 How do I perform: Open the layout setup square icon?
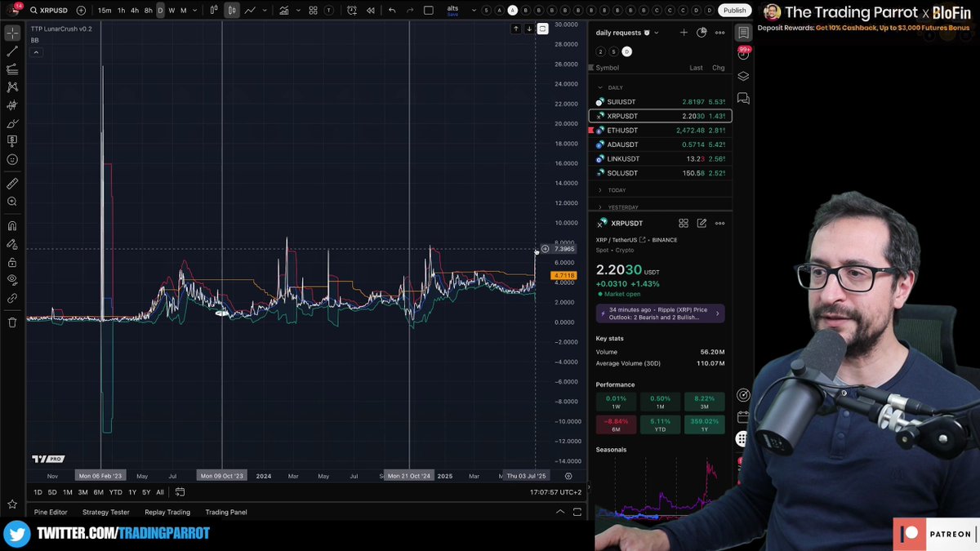[x=429, y=11]
